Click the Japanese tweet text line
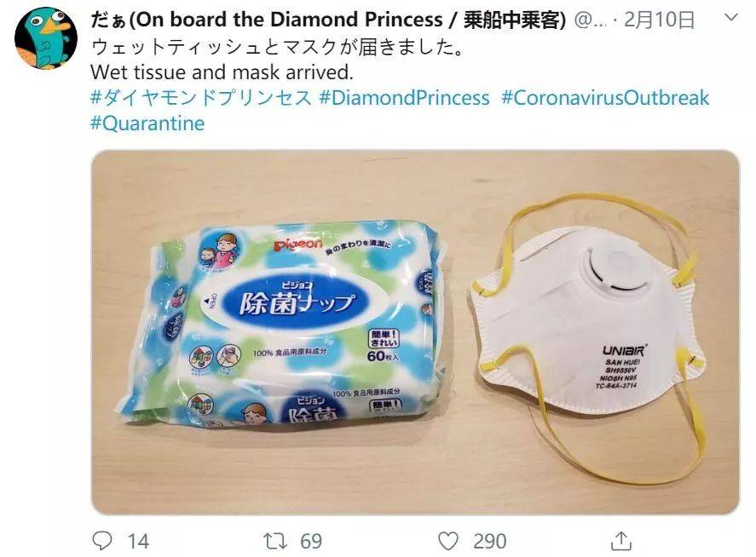The width and height of the screenshot is (756, 557). (x=276, y=47)
